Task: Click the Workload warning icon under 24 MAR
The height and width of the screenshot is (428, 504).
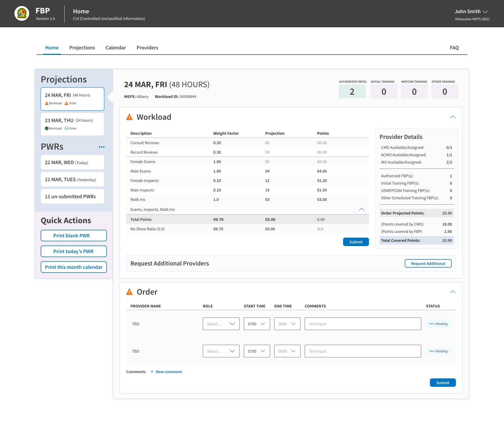Action: pos(47,103)
